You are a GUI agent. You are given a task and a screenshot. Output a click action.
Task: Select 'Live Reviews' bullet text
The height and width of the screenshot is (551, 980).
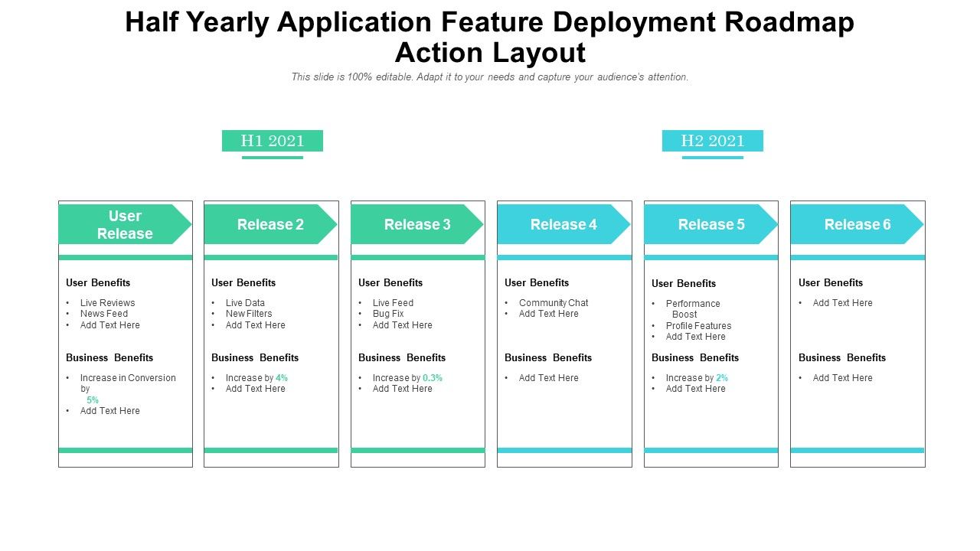point(107,303)
